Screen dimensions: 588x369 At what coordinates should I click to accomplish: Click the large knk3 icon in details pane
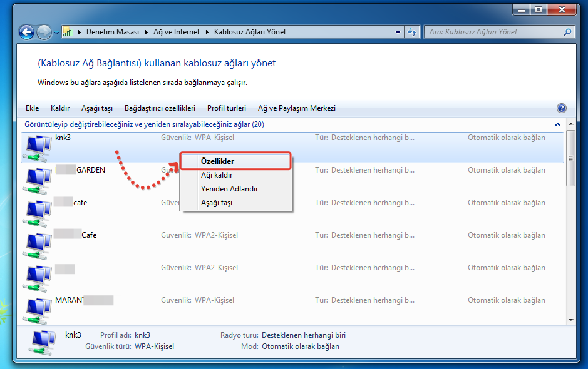click(x=44, y=341)
